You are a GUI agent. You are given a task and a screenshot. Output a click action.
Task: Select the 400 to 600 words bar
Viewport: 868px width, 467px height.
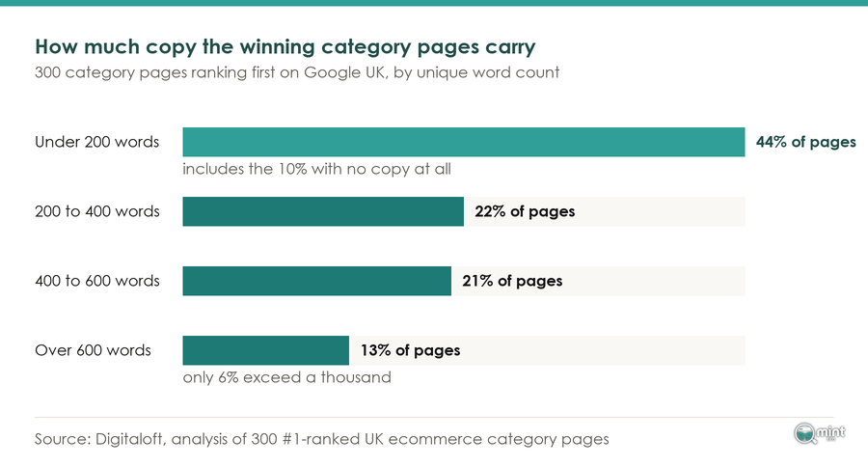point(316,281)
